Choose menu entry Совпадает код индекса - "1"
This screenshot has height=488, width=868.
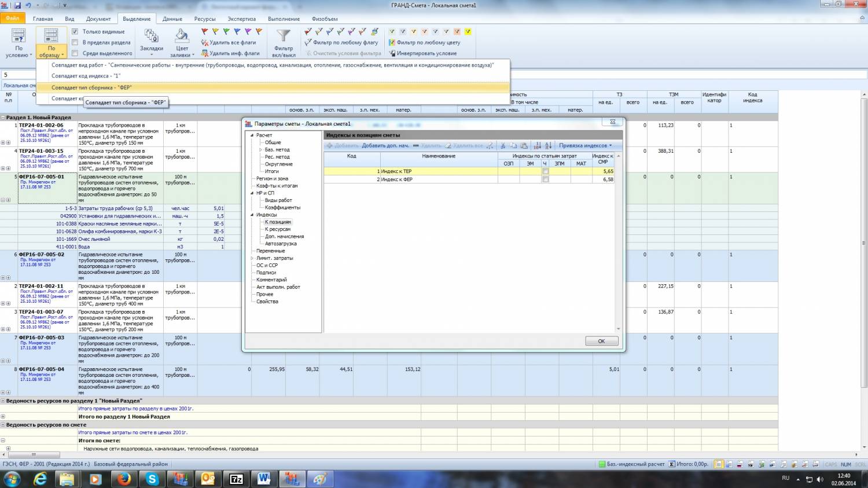point(86,76)
